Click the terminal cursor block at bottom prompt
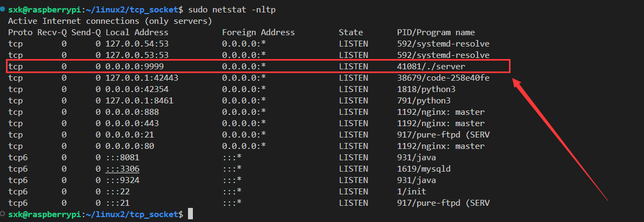 [x=190, y=214]
